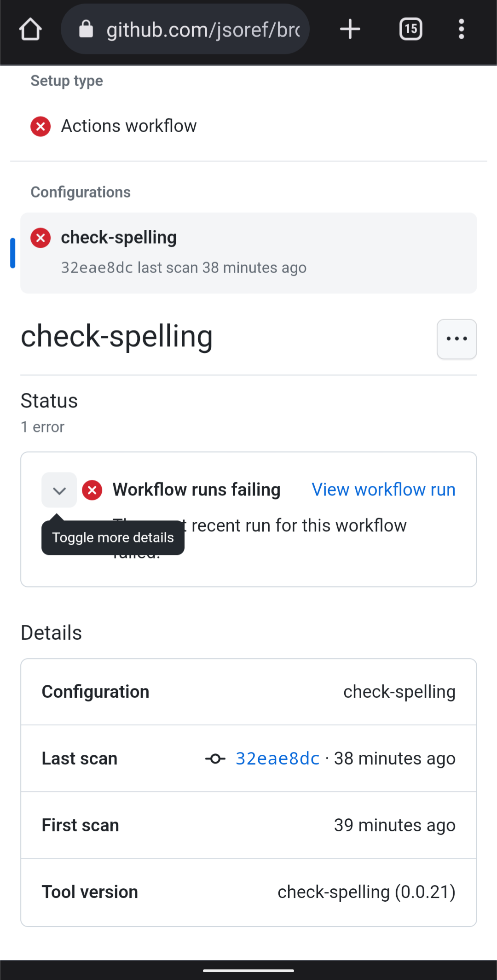Tap the browser home icon
This screenshot has height=980, width=497.
[x=30, y=29]
